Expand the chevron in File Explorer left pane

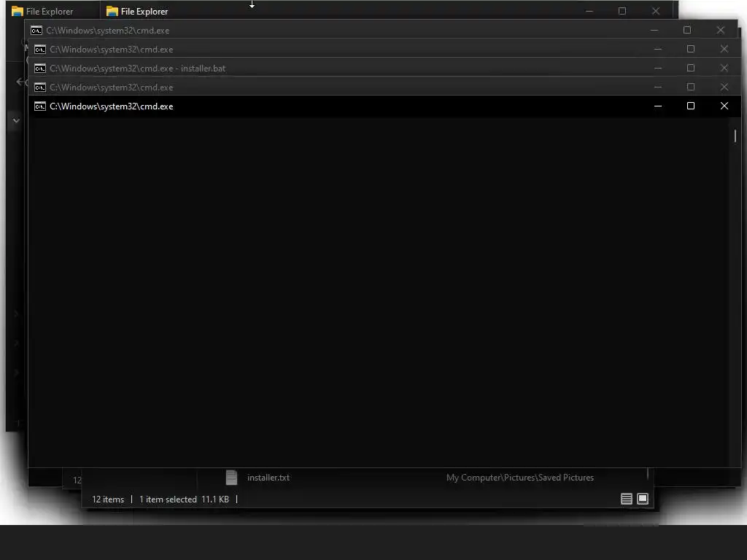pos(16,120)
